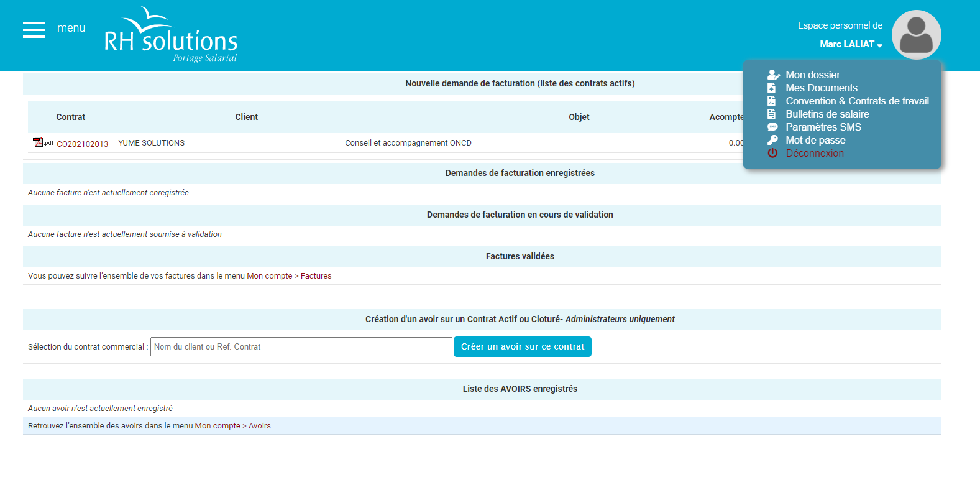
Task: Open the hamburger menu icon
Action: [34, 29]
